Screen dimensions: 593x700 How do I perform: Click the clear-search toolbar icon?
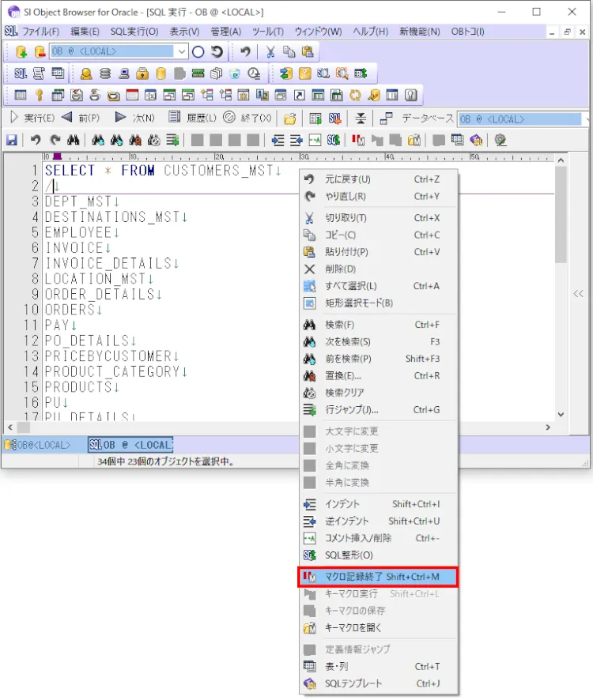tap(153, 140)
